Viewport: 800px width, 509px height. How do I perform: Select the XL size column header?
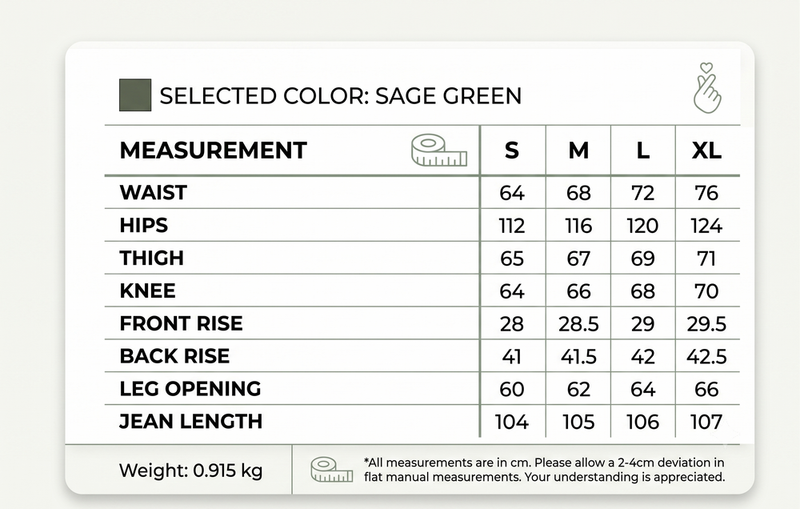(x=707, y=151)
